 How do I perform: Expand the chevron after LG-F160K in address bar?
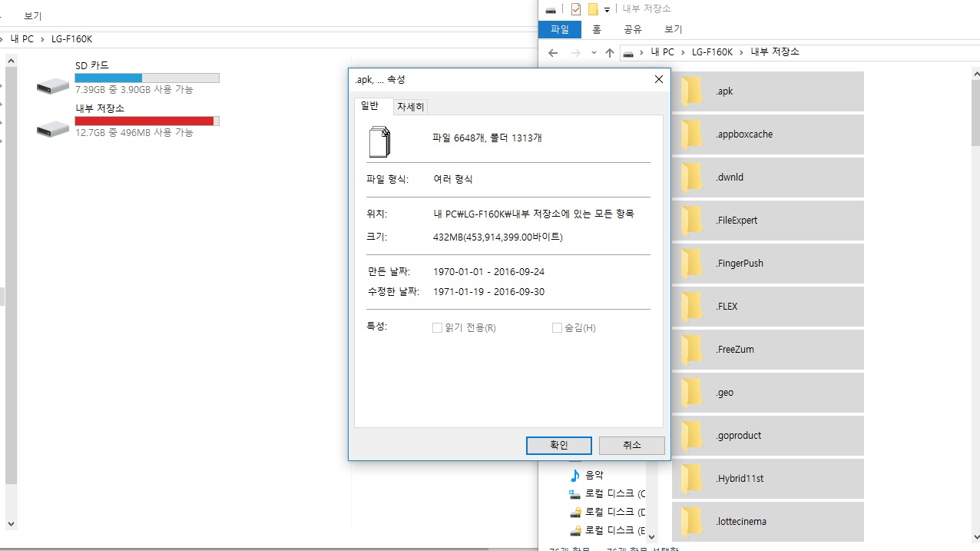point(742,52)
